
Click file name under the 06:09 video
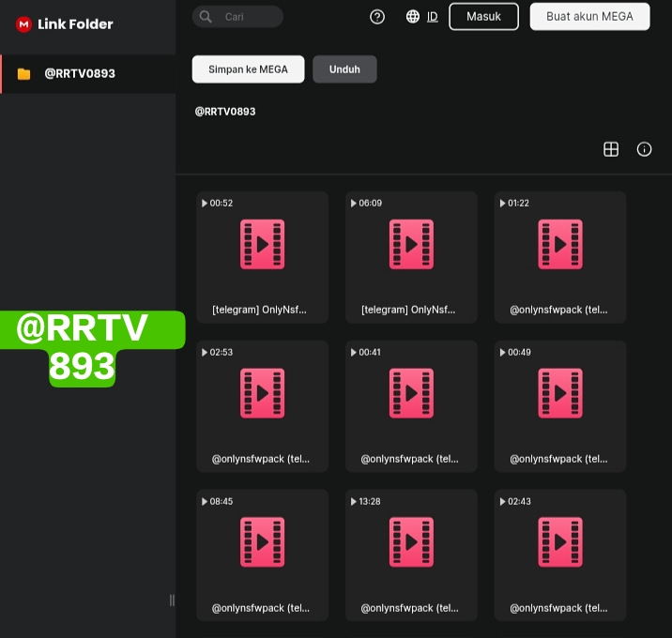click(x=408, y=310)
